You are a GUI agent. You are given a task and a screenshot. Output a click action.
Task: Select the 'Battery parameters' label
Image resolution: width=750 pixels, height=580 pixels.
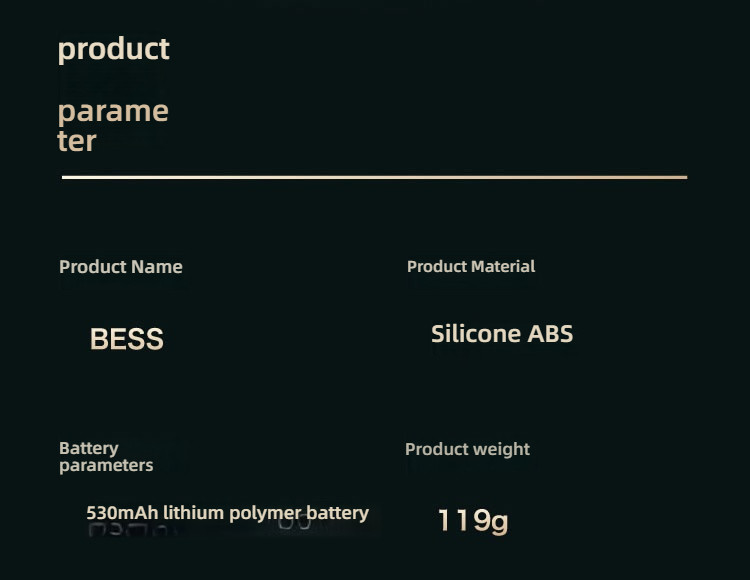(x=106, y=457)
